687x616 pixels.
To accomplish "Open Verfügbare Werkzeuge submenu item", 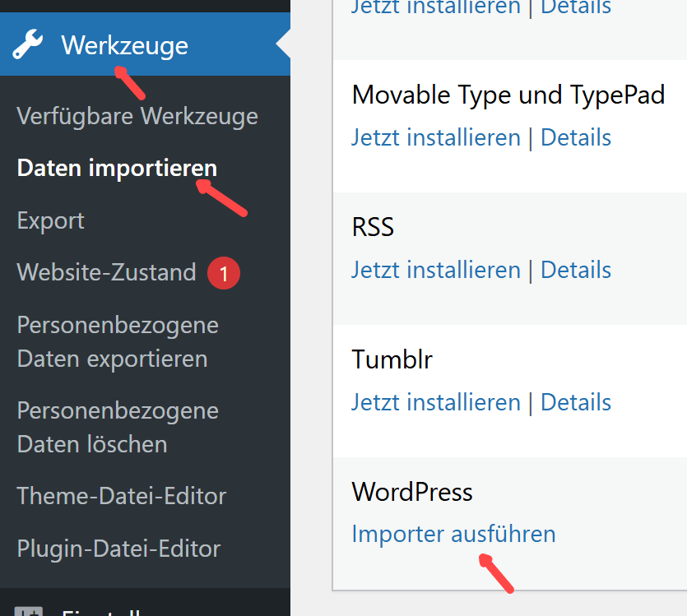I will pyautogui.click(x=137, y=116).
